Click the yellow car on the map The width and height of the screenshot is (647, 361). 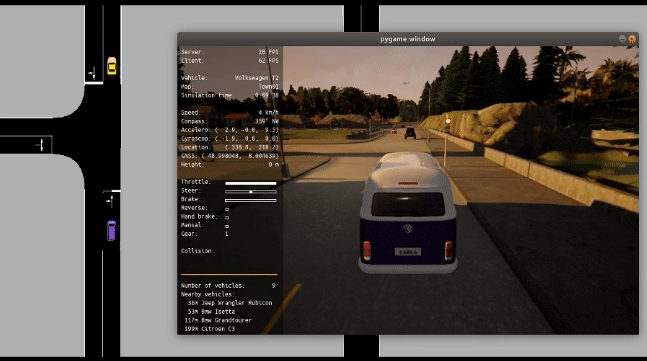[112, 66]
